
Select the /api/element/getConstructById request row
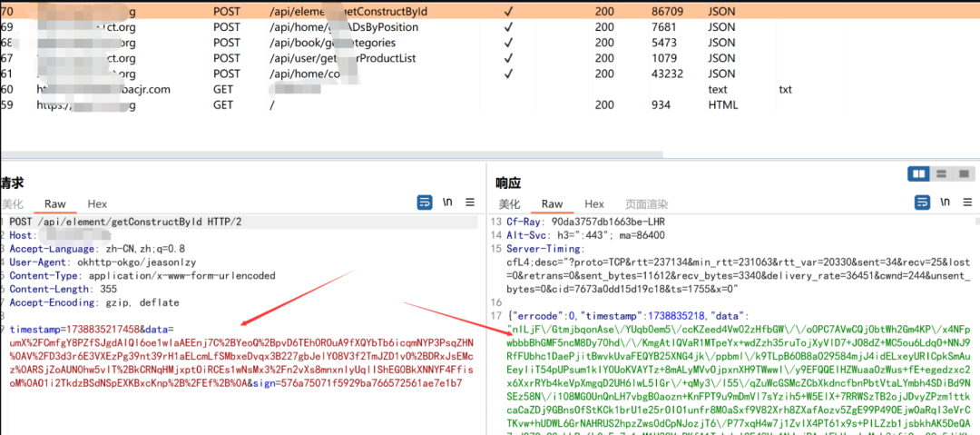click(490, 11)
